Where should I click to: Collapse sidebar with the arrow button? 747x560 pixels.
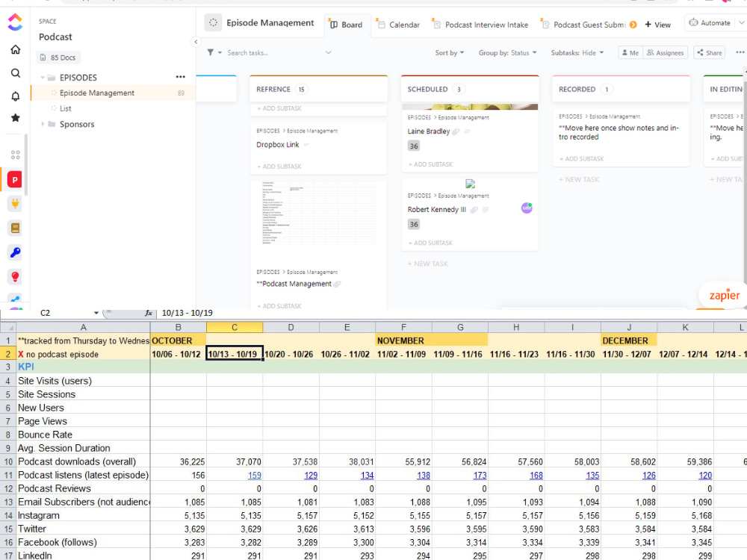[x=196, y=42]
